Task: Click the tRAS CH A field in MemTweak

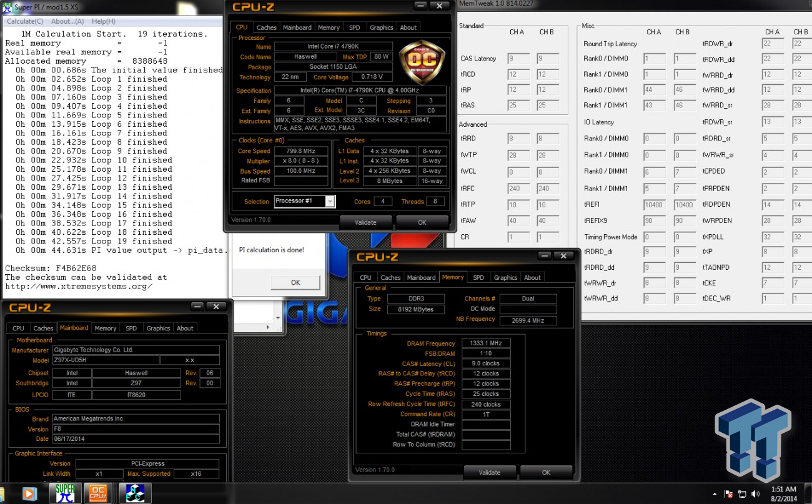Action: (518, 106)
